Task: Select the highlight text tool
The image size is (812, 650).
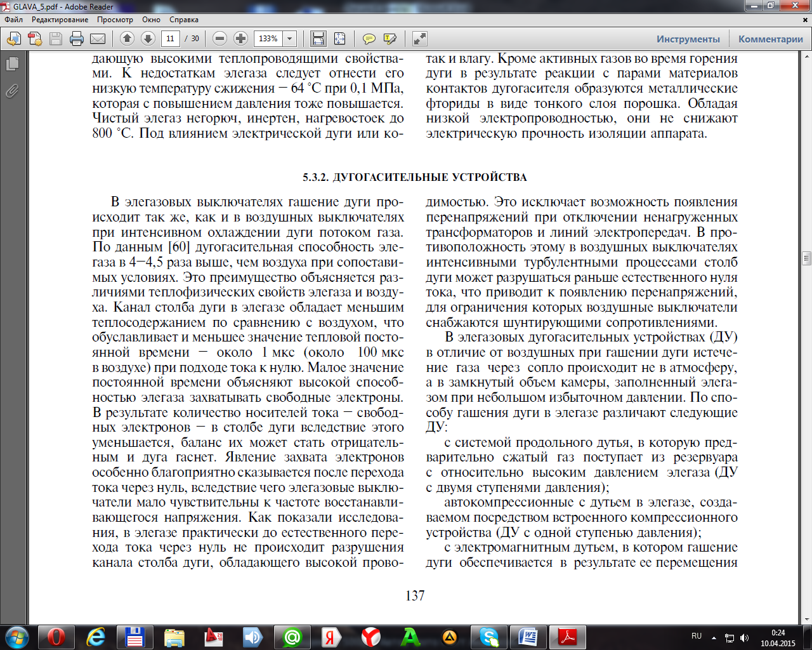Action: tap(390, 39)
